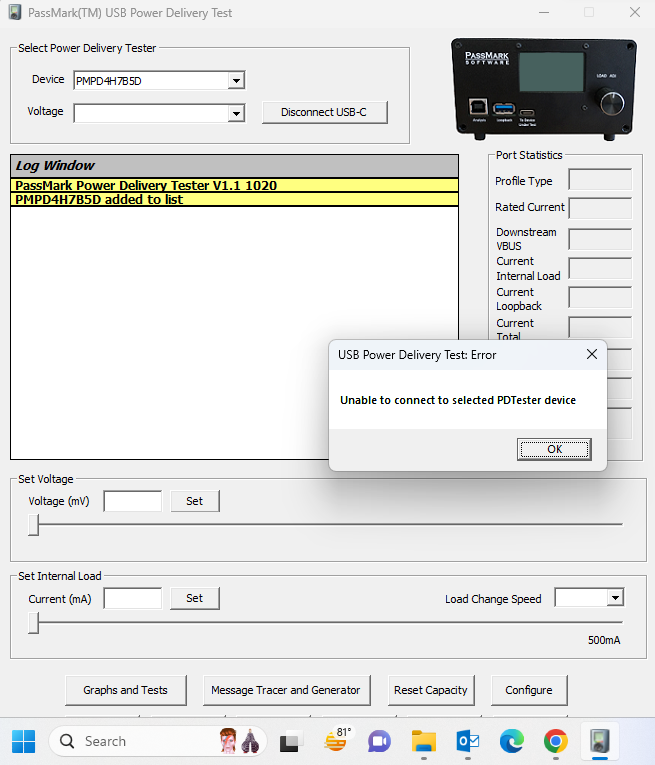Screen dimensions: 655x765
Task: Expand the Load Change Speed dropdown
Action: (615, 598)
